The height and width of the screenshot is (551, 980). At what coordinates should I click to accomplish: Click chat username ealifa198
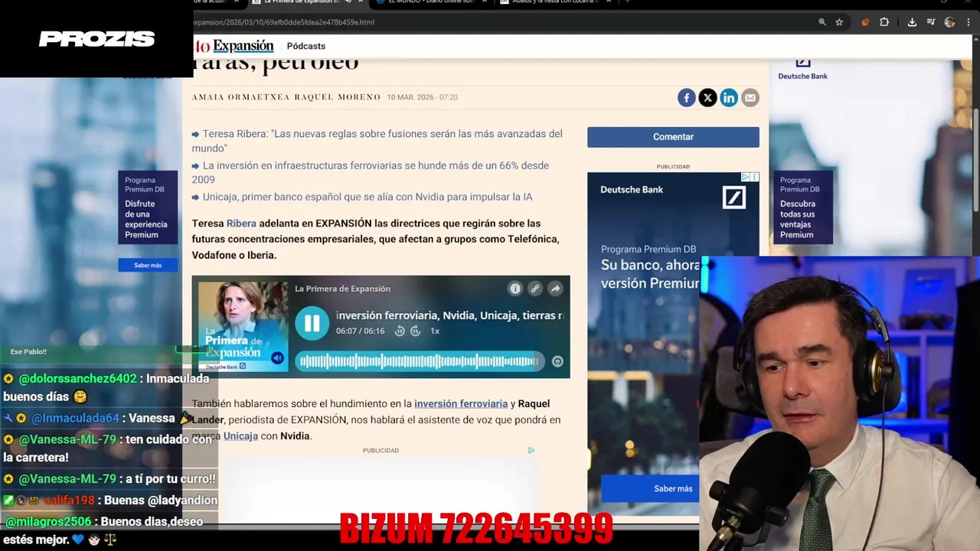tap(69, 500)
